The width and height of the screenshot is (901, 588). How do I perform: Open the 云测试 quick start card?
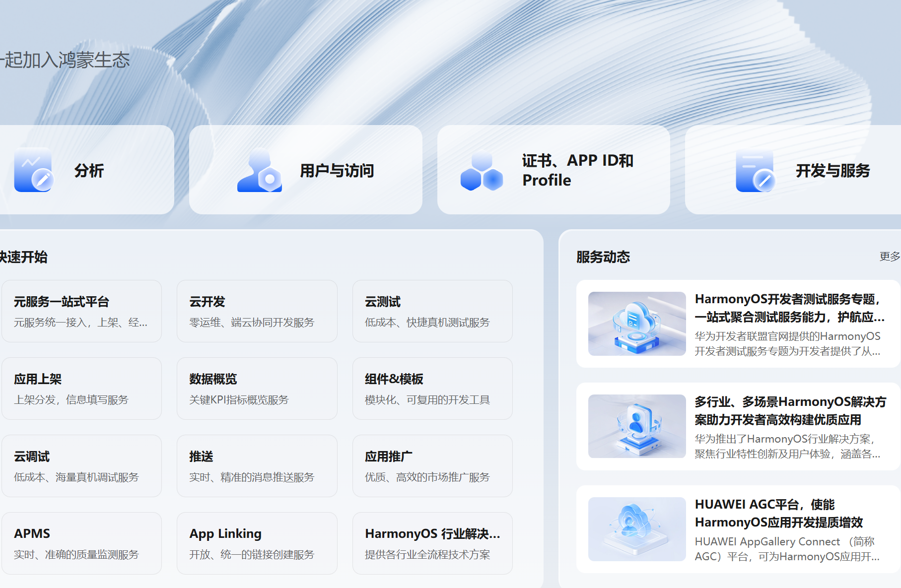coord(432,311)
